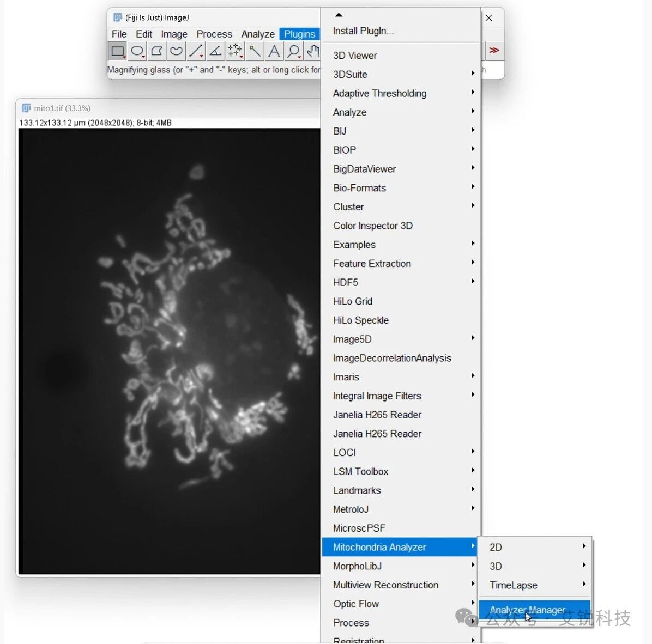
Task: Select the Rectangle selection tool
Action: click(118, 51)
